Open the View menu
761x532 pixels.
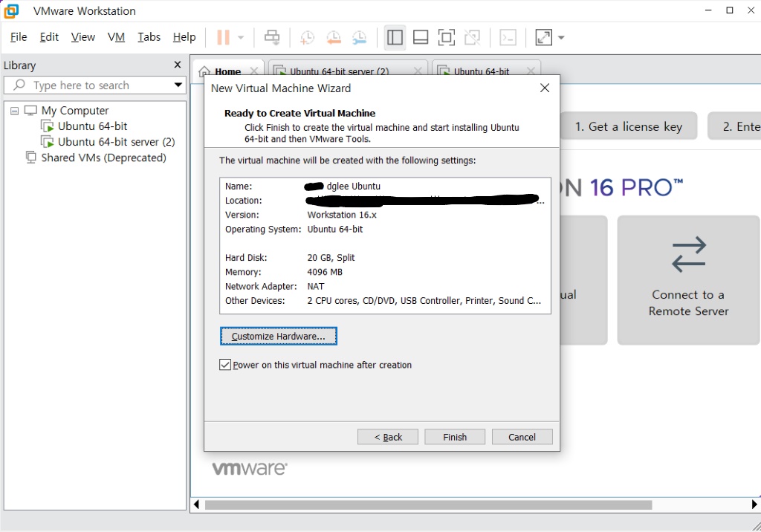click(83, 37)
